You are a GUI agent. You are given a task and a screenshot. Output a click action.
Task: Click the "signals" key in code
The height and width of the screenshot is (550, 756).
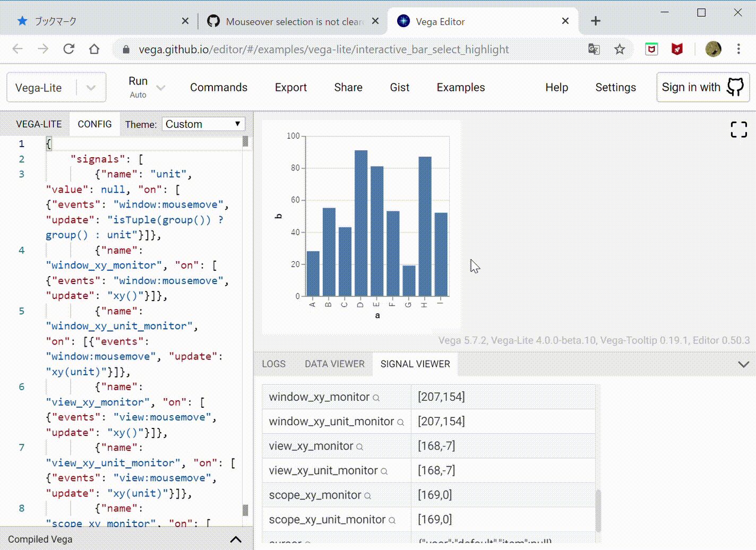tap(98, 159)
